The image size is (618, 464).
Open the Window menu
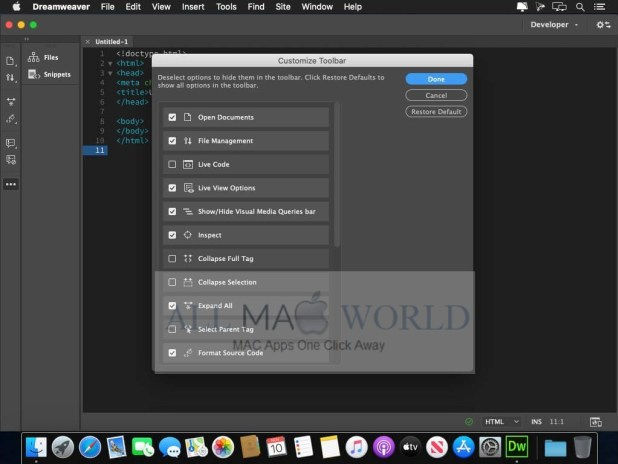[317, 7]
